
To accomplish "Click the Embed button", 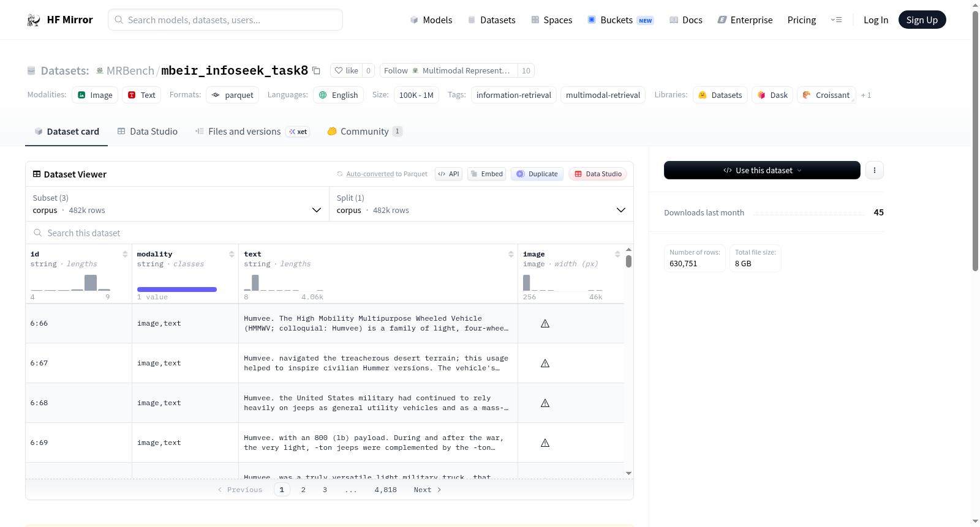I will click(x=487, y=174).
